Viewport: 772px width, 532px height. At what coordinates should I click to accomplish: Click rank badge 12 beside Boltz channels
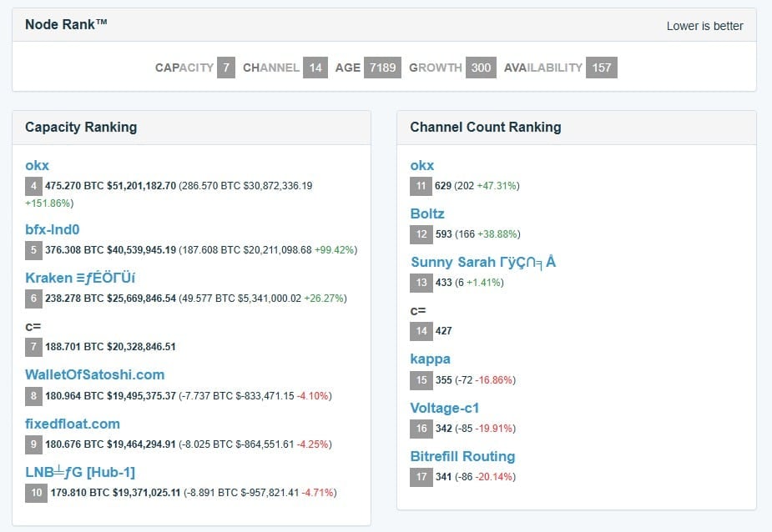[x=421, y=234]
